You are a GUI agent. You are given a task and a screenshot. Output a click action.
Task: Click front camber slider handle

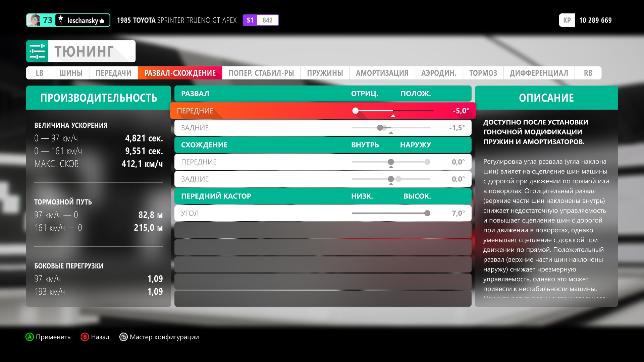pyautogui.click(x=356, y=111)
